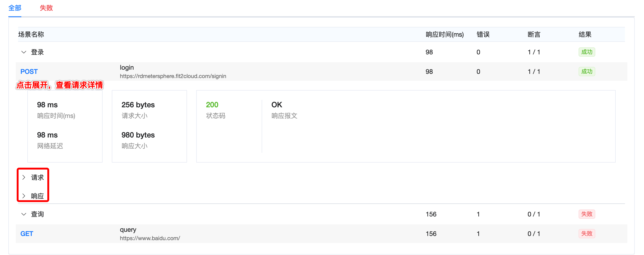
Task: Click the 98 ms value above 响应时间(ms)
Action: (47, 105)
